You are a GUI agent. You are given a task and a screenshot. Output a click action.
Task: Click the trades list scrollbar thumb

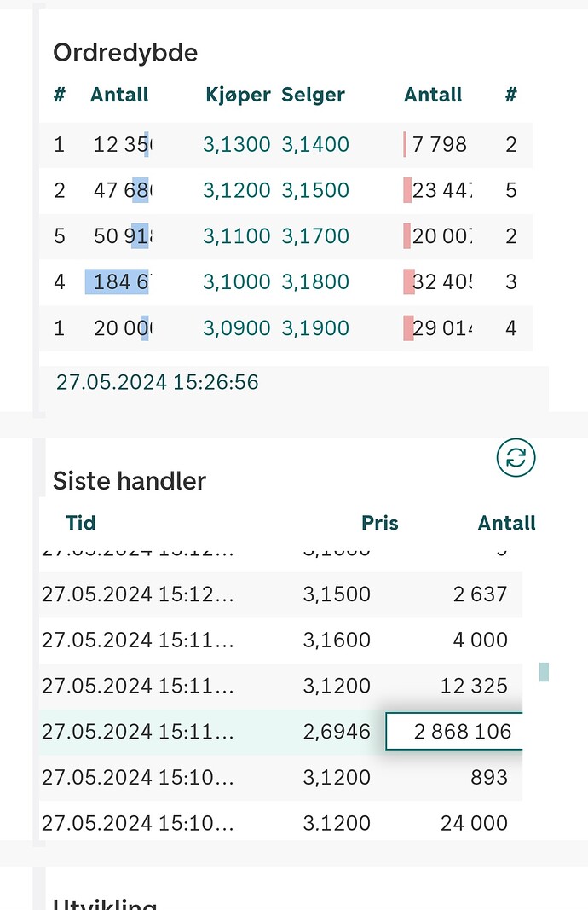(x=544, y=672)
